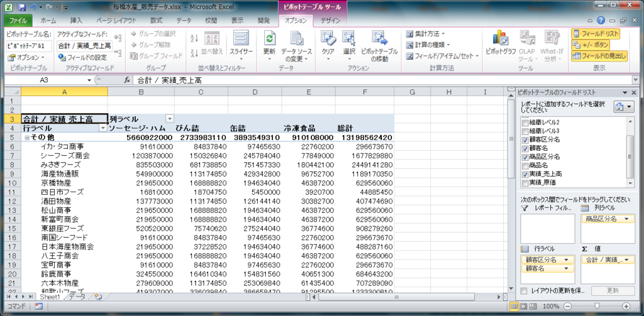Image resolution: width=644 pixels, height=316 pixels.
Task: Uncheck the 商品区分名 field checkbox
Action: click(525, 157)
